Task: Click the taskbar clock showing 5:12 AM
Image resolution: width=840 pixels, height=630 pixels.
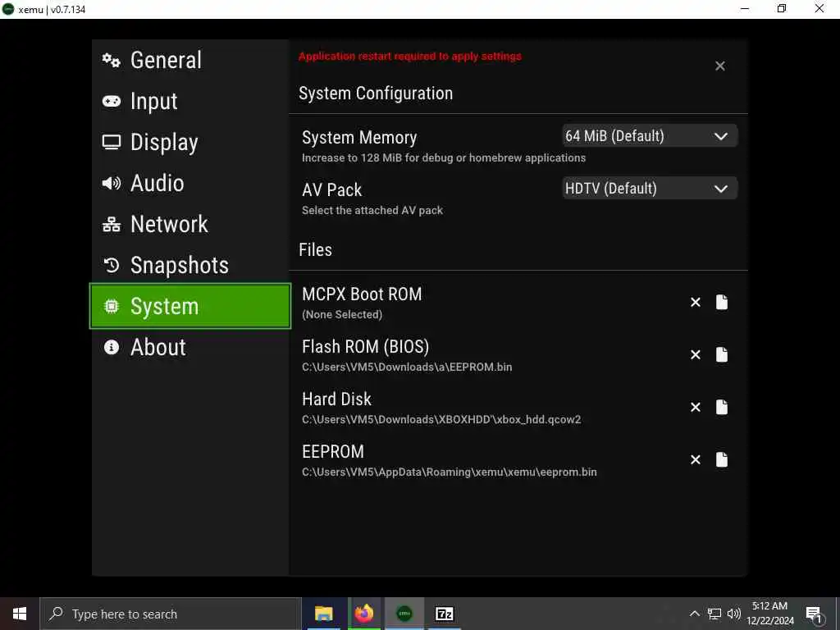Action: 769,614
